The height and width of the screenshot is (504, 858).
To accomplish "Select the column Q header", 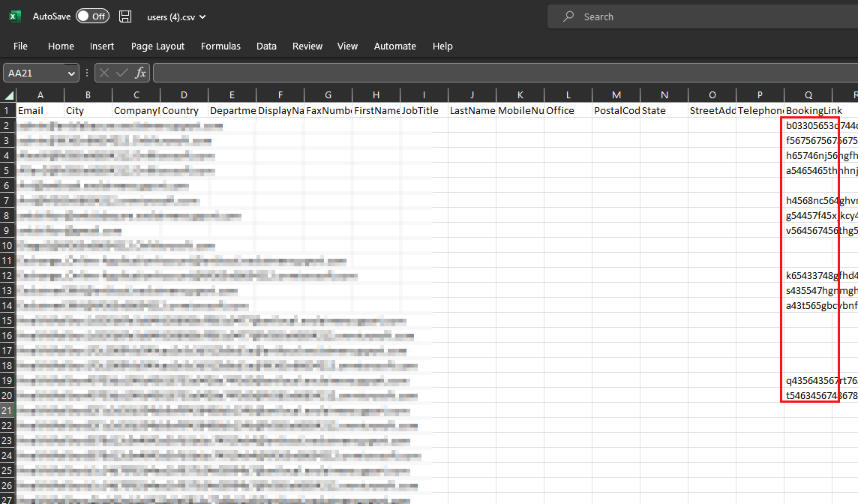I will [x=808, y=95].
